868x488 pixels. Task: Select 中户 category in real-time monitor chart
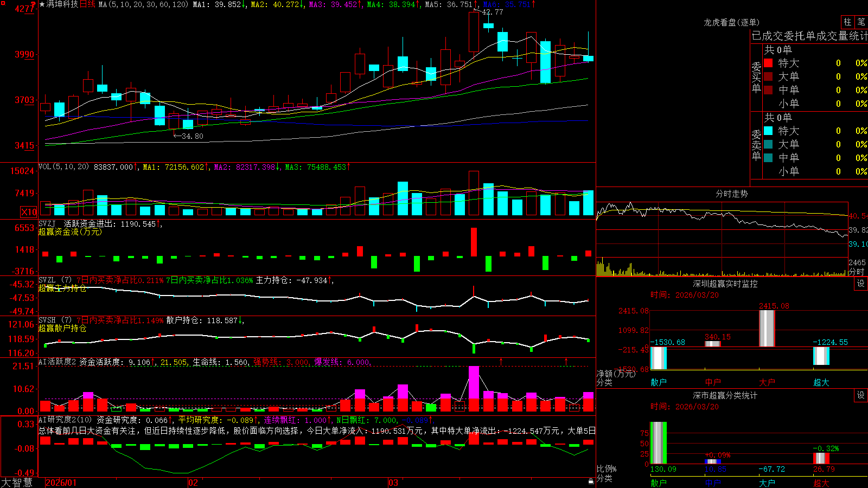(x=713, y=382)
